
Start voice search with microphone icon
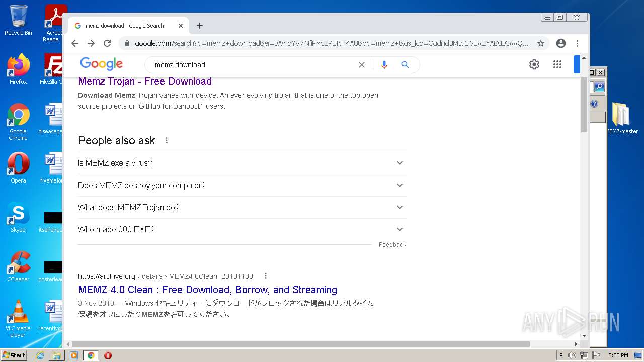click(x=384, y=65)
